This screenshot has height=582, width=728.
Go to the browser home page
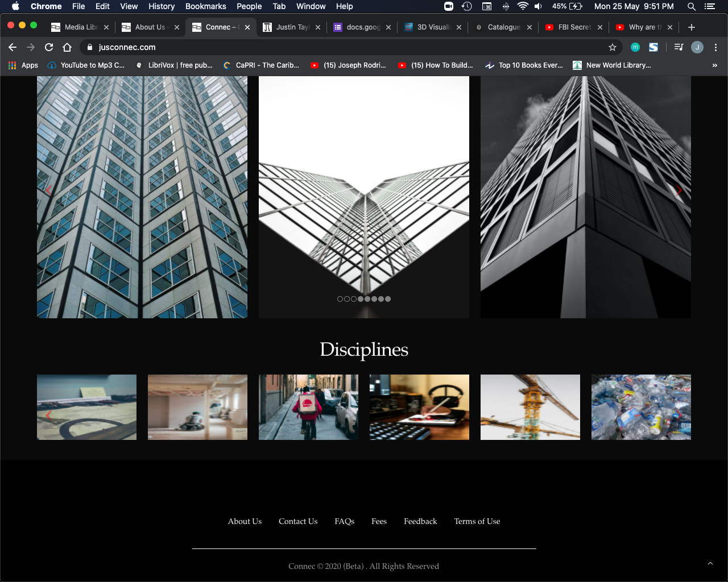click(67, 47)
